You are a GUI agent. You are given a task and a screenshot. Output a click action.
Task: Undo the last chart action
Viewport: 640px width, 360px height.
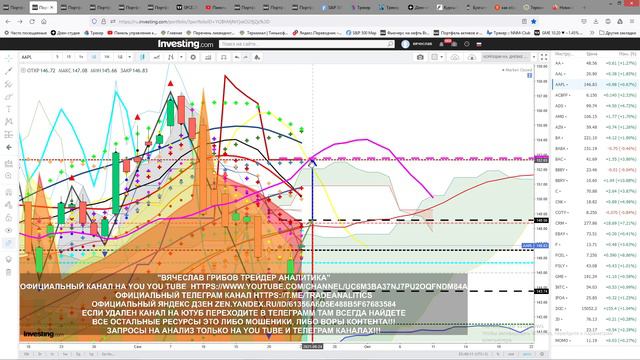[x=237, y=57]
